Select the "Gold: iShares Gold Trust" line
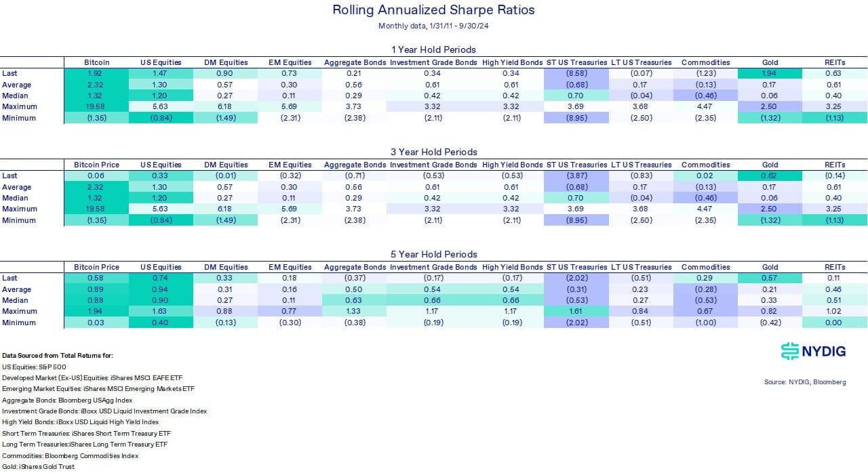This screenshot has width=868, height=473. (x=39, y=466)
